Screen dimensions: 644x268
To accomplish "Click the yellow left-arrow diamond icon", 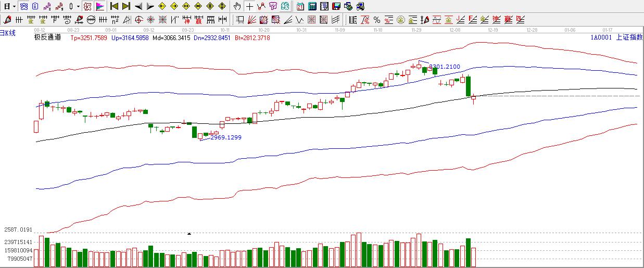I will 162,6.
